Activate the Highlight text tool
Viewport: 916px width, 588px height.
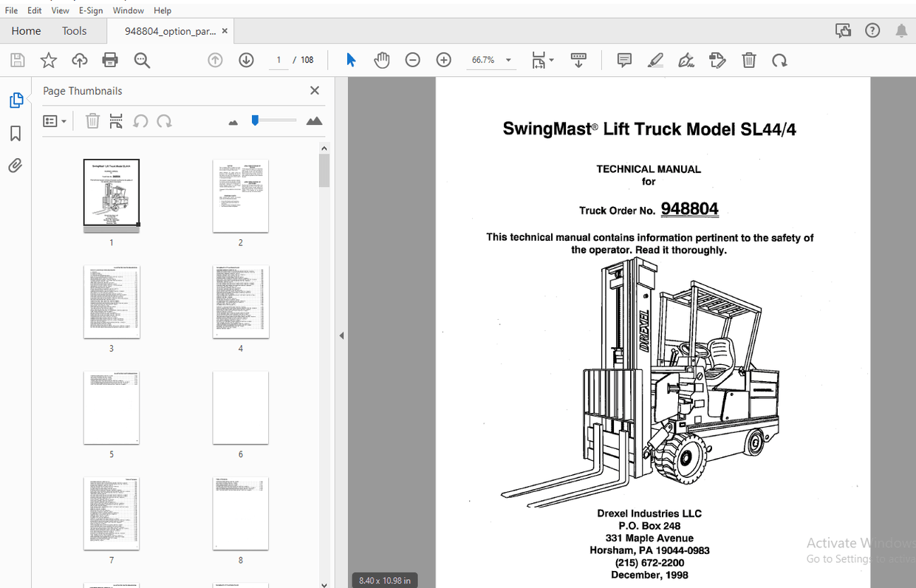click(655, 60)
